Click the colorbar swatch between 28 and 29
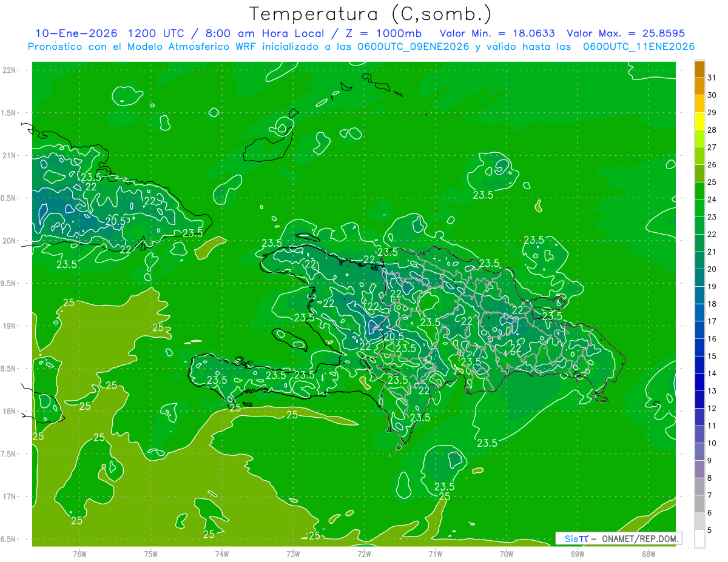This screenshot has height=562, width=728. pyautogui.click(x=699, y=121)
